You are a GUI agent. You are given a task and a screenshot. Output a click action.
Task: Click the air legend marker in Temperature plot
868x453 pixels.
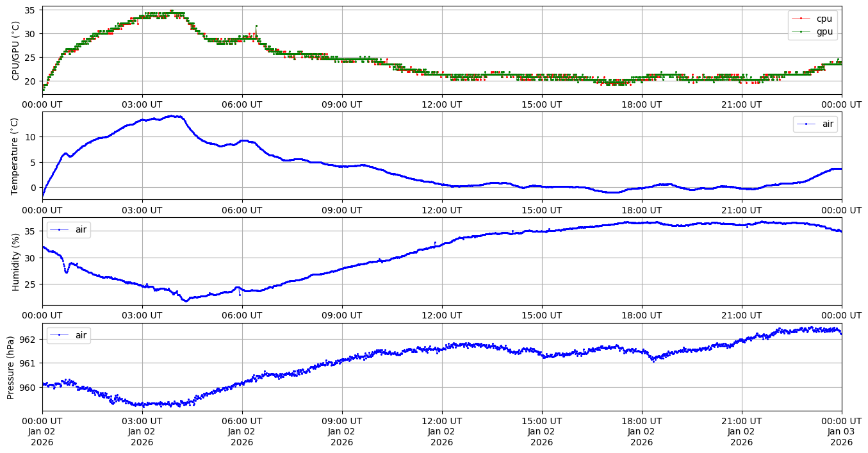click(x=807, y=124)
